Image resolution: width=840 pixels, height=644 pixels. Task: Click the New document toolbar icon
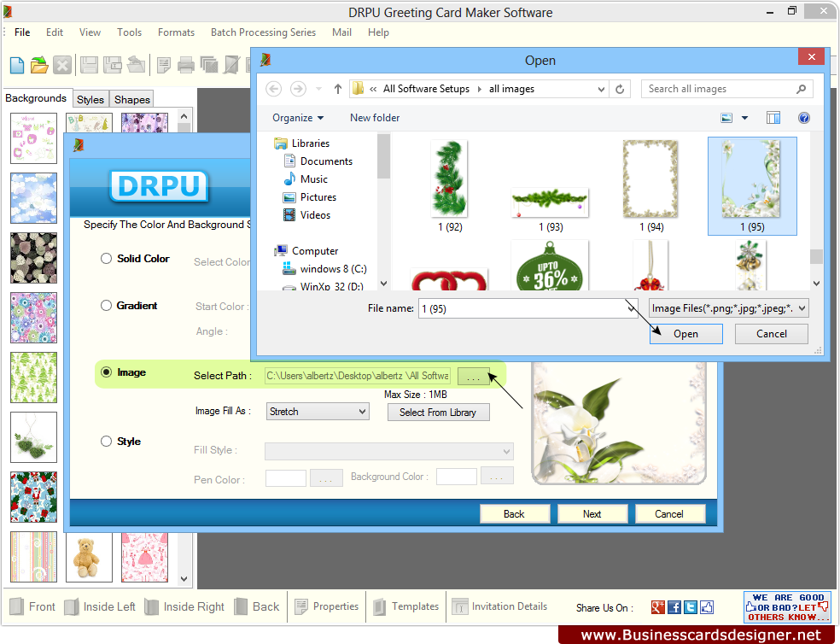point(17,66)
